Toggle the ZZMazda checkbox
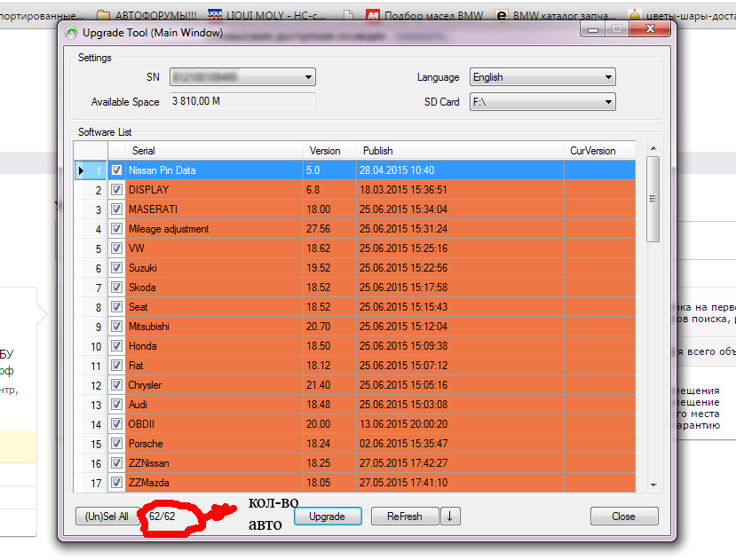 click(116, 483)
